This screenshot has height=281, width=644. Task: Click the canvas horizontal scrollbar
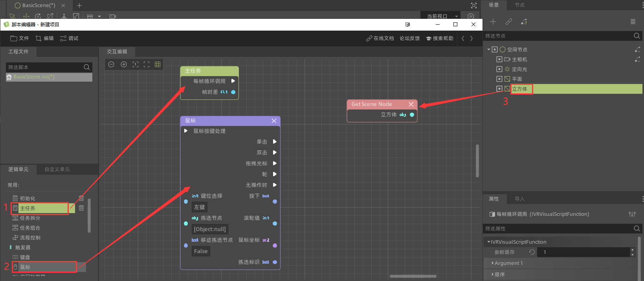[x=413, y=276]
